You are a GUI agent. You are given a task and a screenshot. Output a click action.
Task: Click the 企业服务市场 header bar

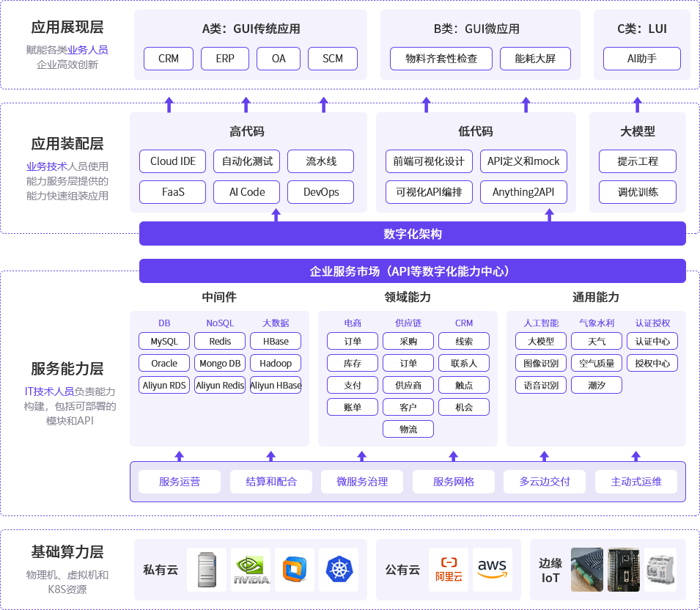point(413,271)
